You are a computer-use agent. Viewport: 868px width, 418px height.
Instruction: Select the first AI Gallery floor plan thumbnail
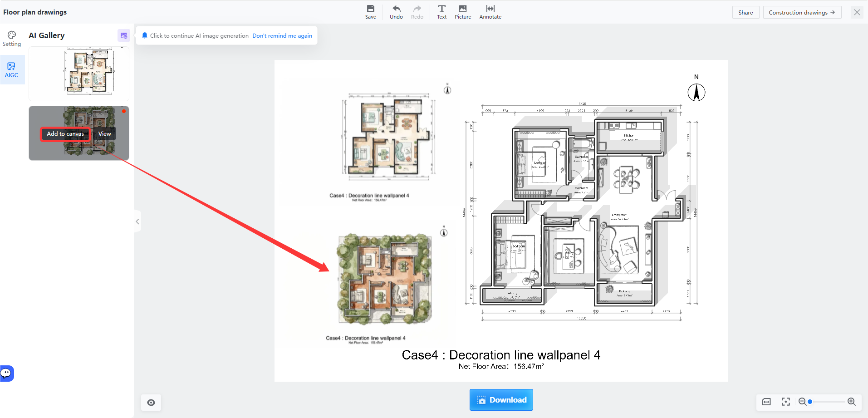coord(79,74)
